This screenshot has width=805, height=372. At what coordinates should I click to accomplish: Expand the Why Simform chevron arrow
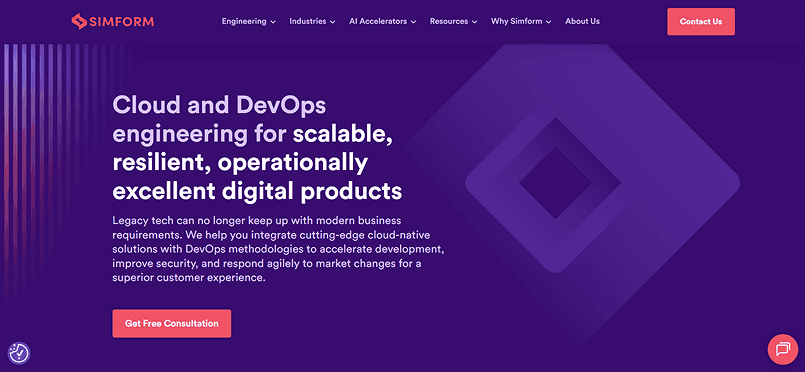pos(548,22)
